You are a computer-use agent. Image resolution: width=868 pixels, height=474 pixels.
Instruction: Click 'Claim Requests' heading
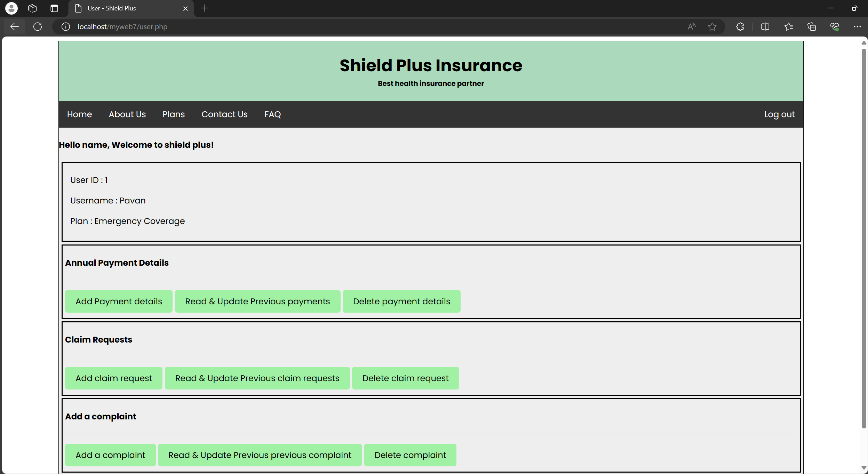click(x=98, y=339)
